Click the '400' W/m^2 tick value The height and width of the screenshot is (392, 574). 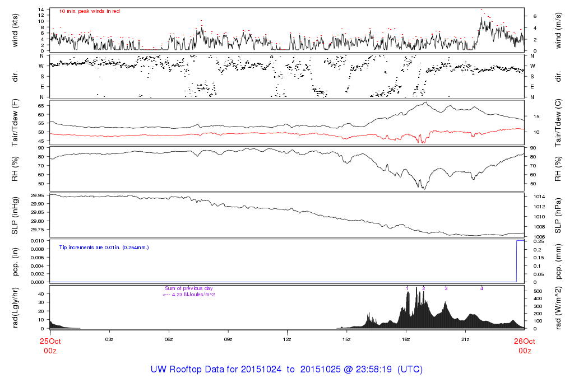(x=538, y=298)
